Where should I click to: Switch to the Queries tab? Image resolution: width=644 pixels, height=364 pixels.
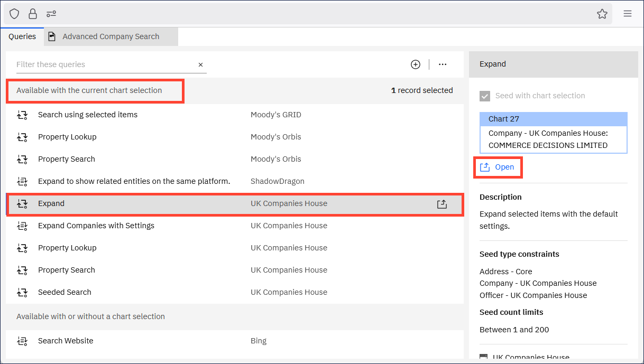pyautogui.click(x=22, y=36)
